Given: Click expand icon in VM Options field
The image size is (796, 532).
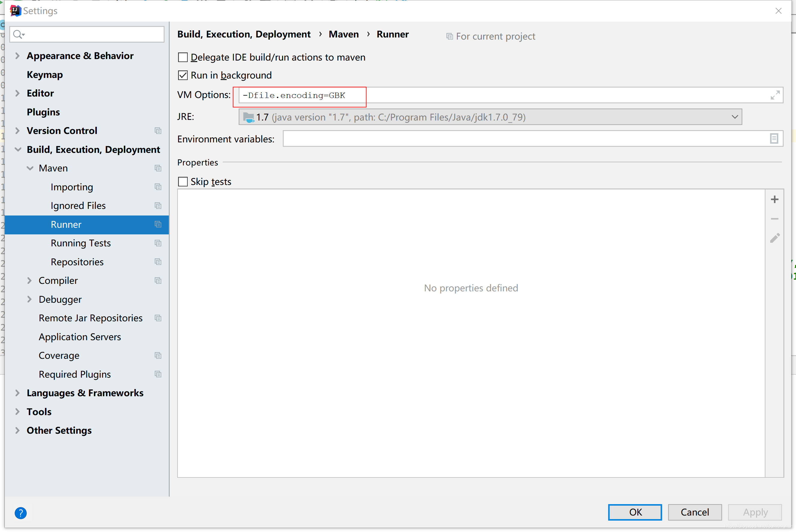Looking at the screenshot, I should point(775,95).
